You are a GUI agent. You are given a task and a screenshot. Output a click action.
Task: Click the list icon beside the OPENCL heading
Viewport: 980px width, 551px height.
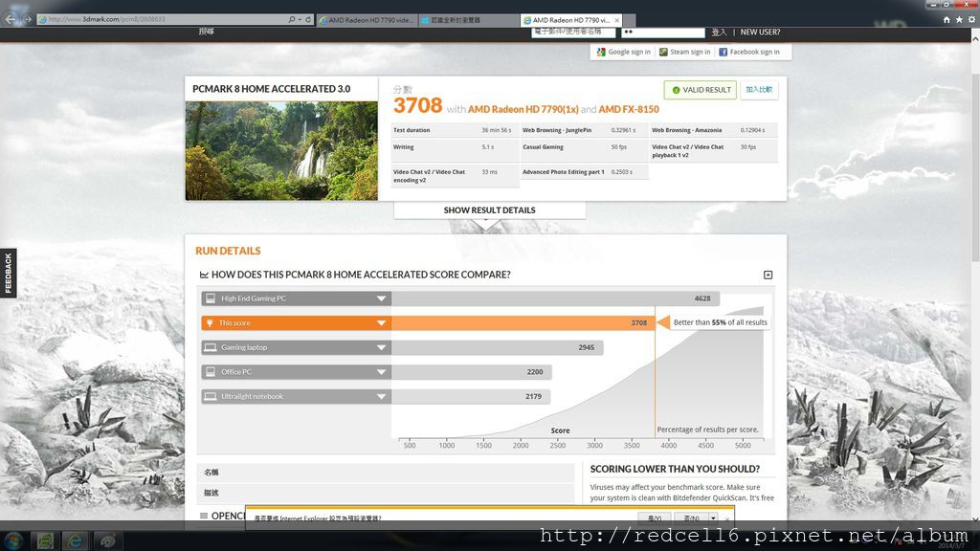204,516
